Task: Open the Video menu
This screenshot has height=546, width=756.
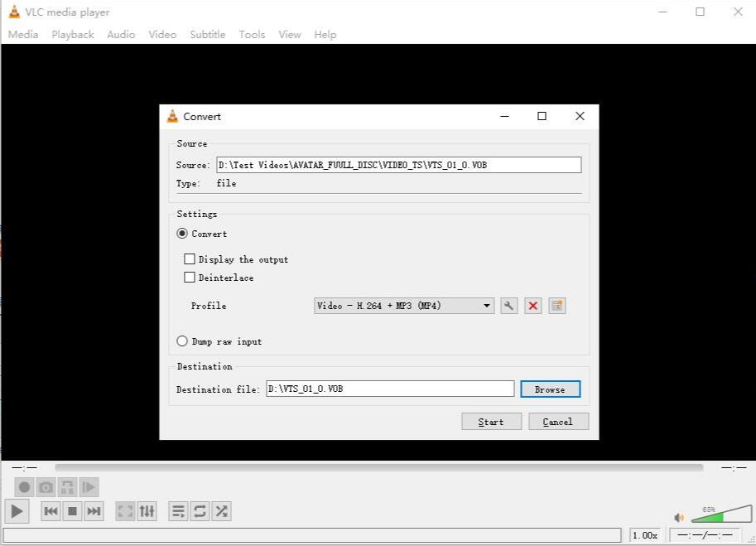Action: (162, 35)
